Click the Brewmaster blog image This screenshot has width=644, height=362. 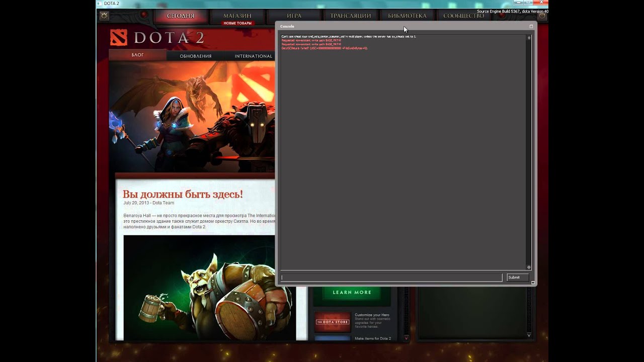[x=199, y=288]
